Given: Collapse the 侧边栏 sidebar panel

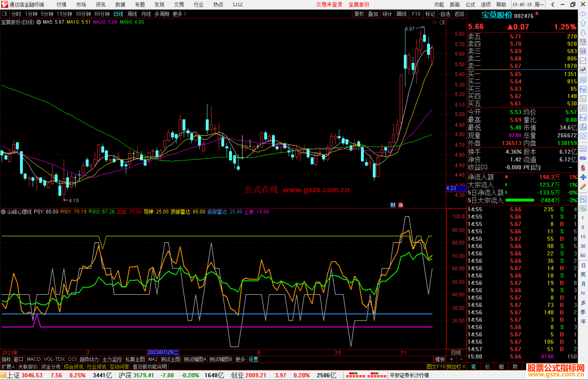Looking at the screenshot, I should click(456, 367).
